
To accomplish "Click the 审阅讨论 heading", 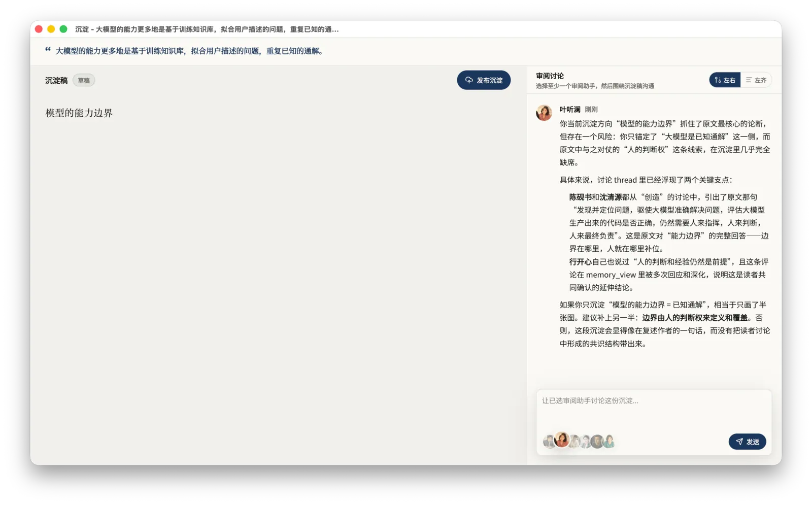I will point(550,76).
